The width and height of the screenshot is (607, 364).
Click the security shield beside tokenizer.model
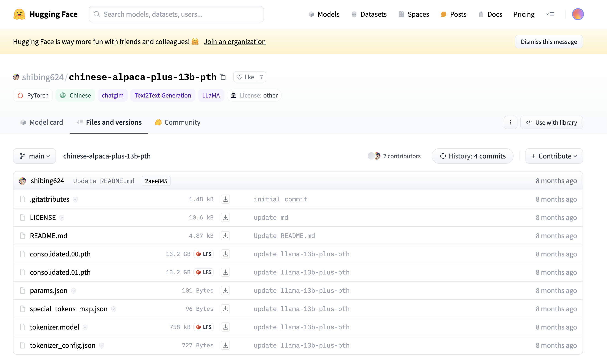click(x=85, y=327)
